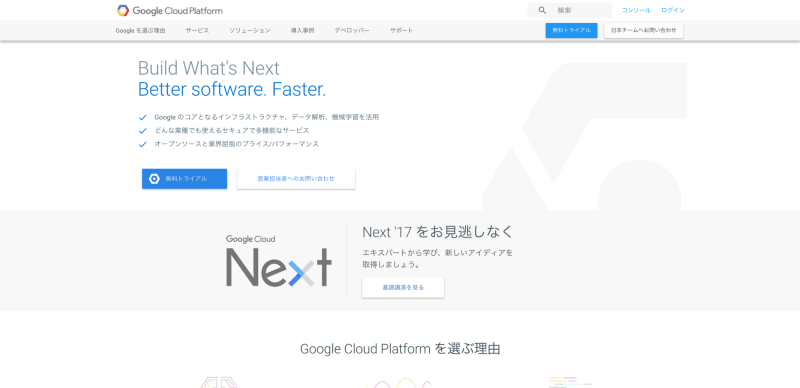Click the second blue checkmark bullet
The width and height of the screenshot is (800, 388).
coord(143,131)
